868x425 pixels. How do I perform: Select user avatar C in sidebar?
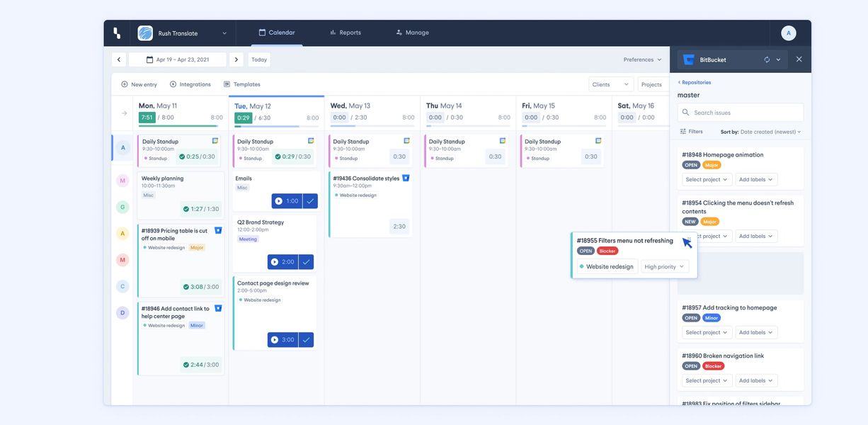click(122, 286)
